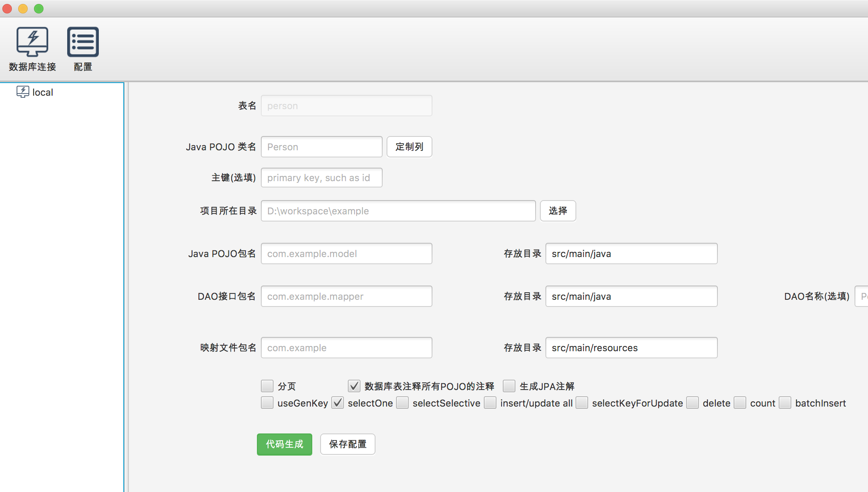Enable the 生成JPA注解 checkbox

pos(509,386)
